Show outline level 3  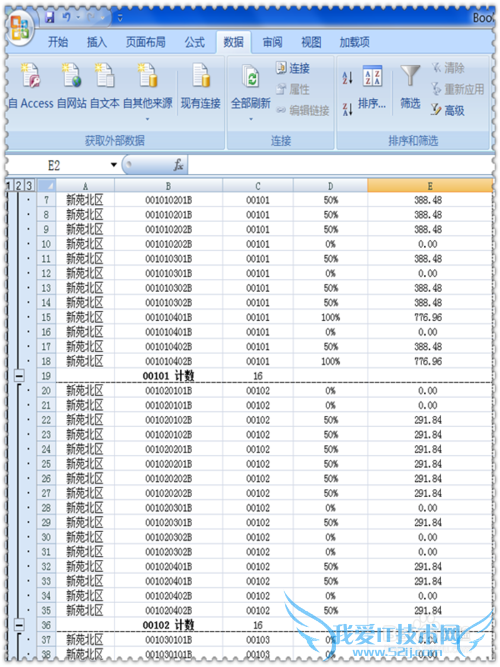pyautogui.click(x=29, y=185)
